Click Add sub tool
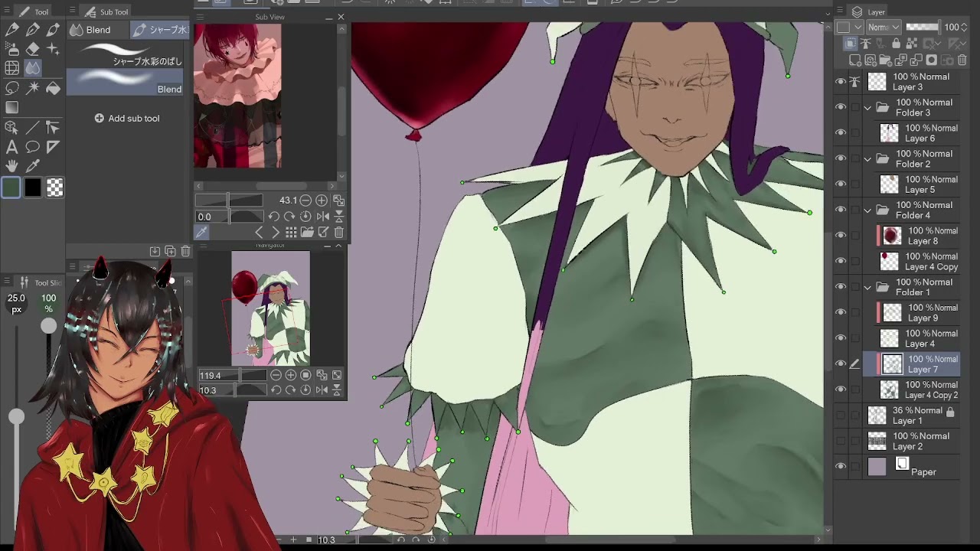This screenshot has height=551, width=980. 127,119
